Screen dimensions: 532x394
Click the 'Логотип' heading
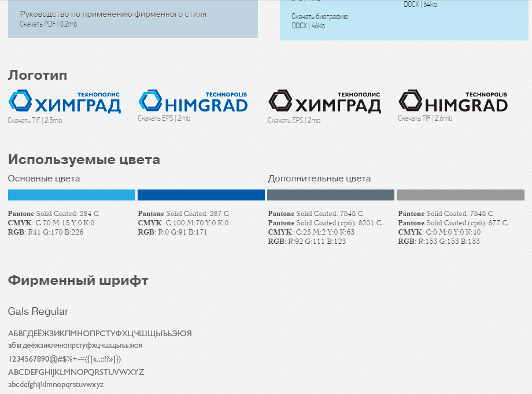(38, 75)
